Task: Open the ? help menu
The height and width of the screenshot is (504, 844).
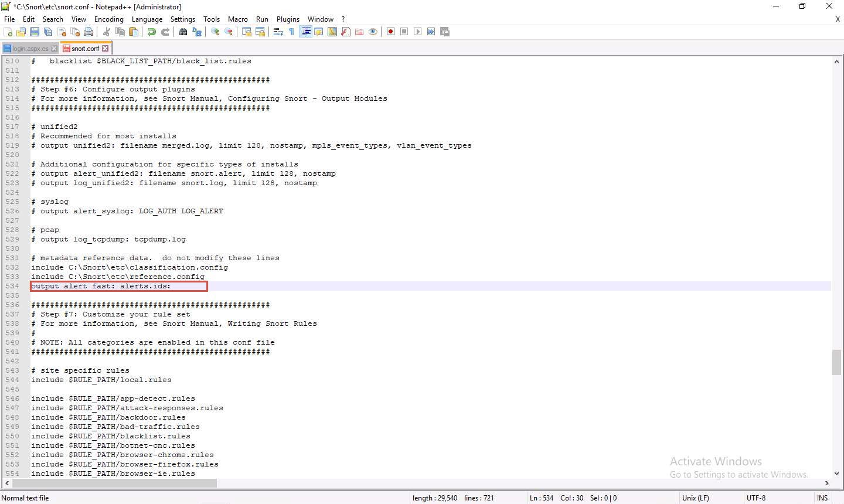Action: [x=343, y=19]
